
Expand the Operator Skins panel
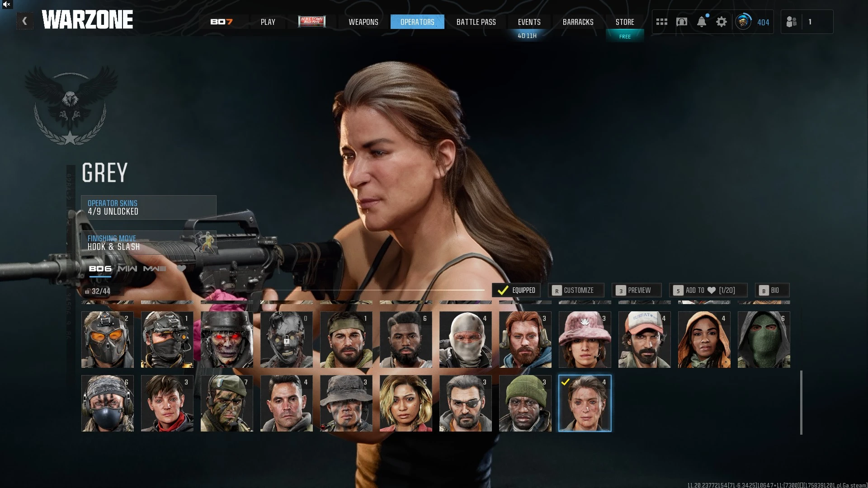(148, 207)
